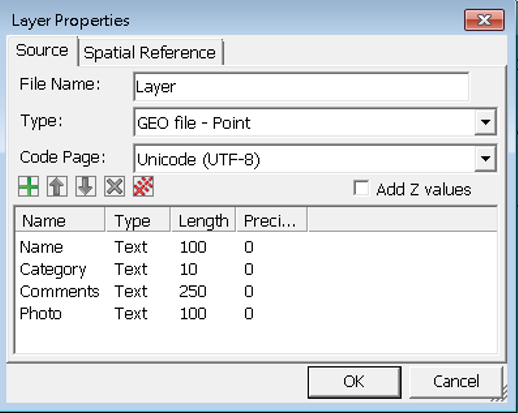Image resolution: width=518 pixels, height=413 pixels.
Task: Open the Type dropdown arrow
Action: 485,122
